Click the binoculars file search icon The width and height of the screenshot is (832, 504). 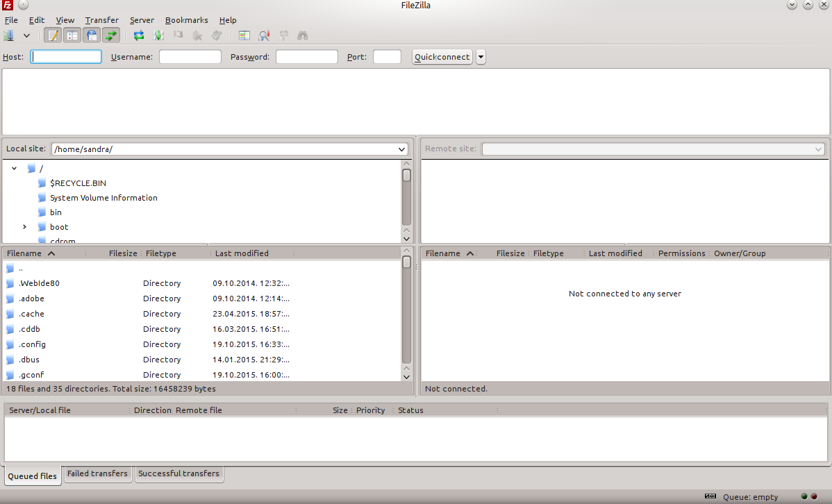(x=302, y=35)
